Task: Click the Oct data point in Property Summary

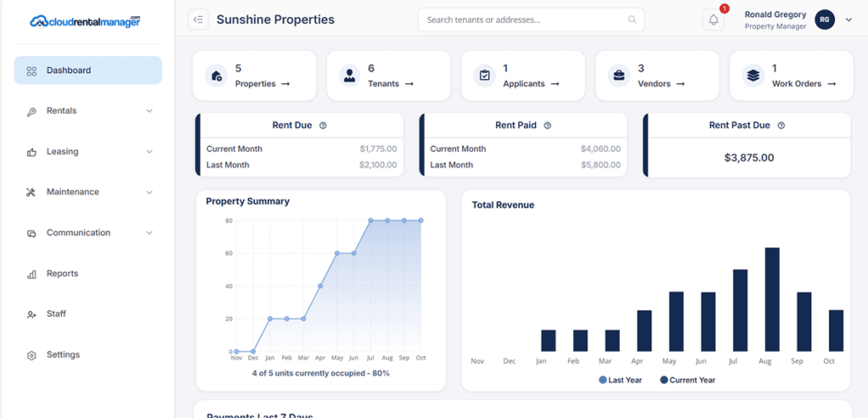Action: coord(421,220)
